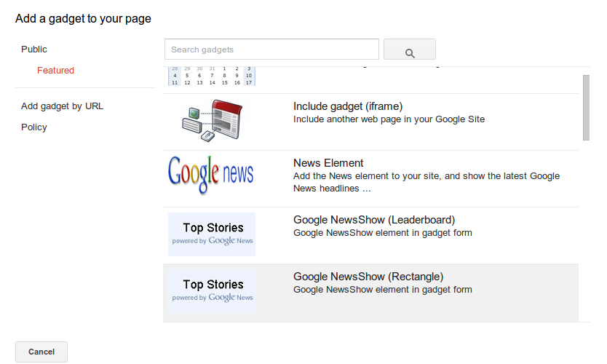
Task: Click the magnifying glass search button
Action: pyautogui.click(x=409, y=50)
